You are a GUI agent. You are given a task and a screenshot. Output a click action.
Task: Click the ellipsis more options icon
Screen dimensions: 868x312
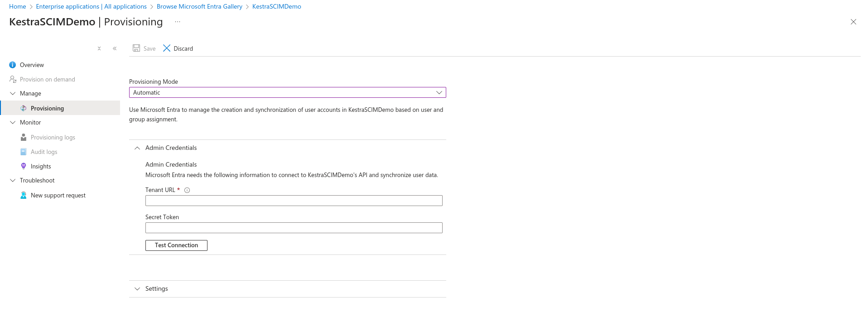click(178, 22)
